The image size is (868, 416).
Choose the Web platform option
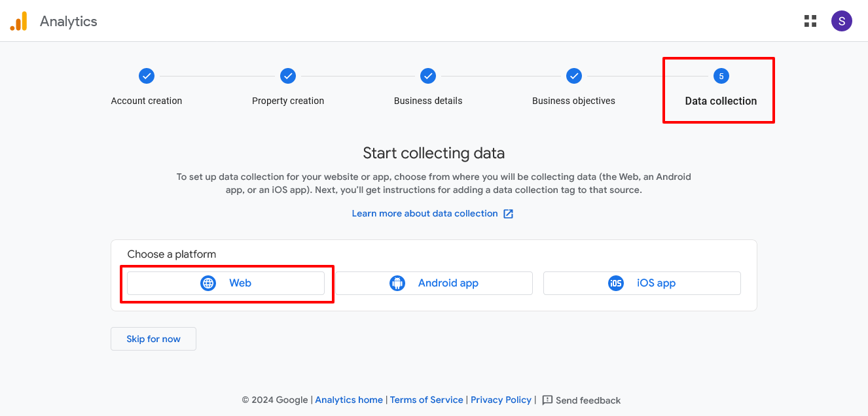(x=226, y=283)
